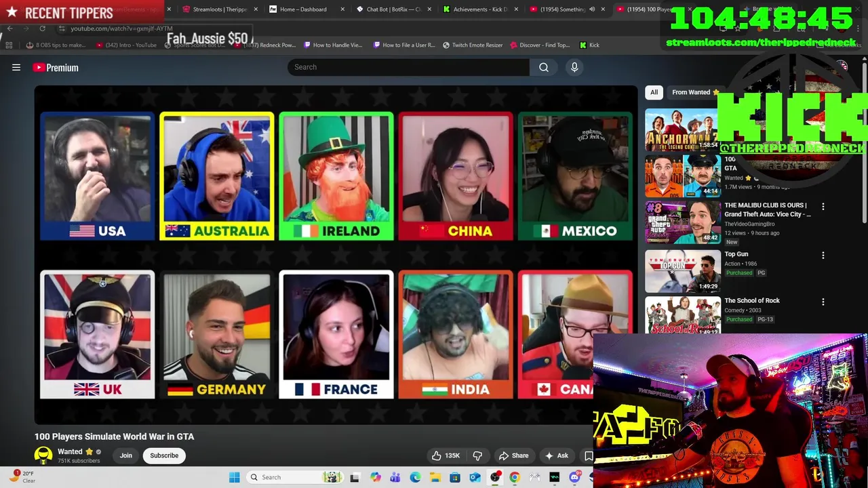Close the Streamloots browser tab
This screenshot has width=868, height=488.
256,9
